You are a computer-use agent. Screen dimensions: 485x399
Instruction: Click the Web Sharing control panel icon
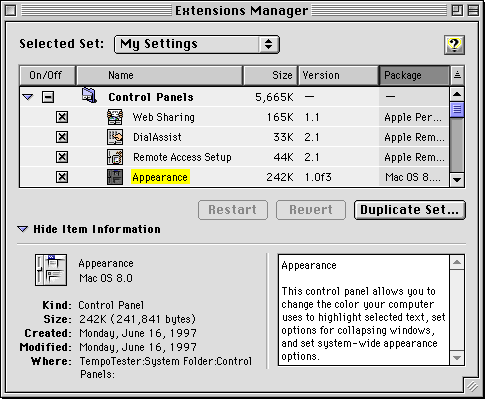[x=115, y=117]
